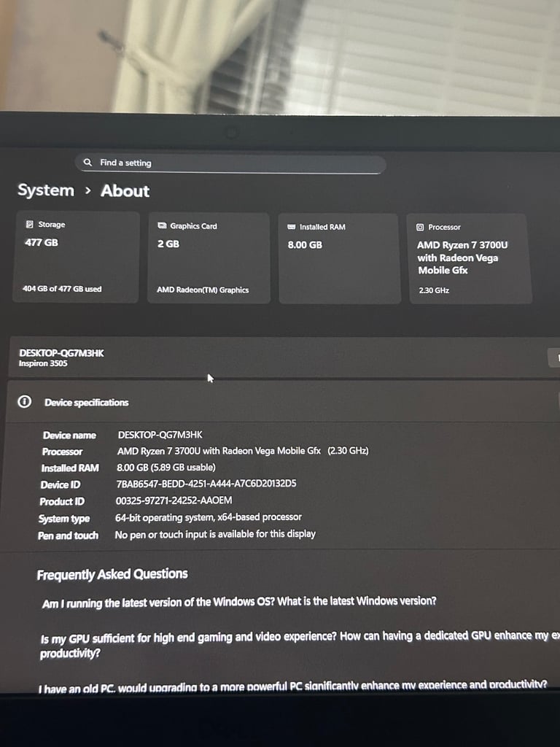Collapse the Device specifications section
Viewport: 560px width, 747px height.
[x=283, y=402]
